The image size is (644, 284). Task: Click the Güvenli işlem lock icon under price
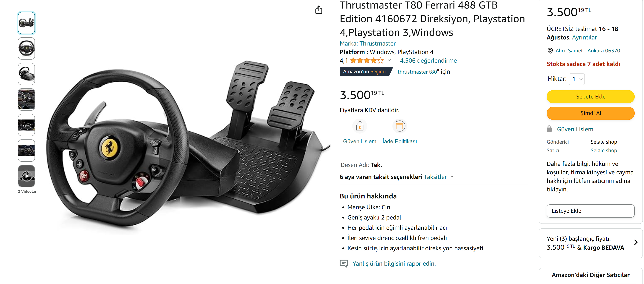pos(359,126)
